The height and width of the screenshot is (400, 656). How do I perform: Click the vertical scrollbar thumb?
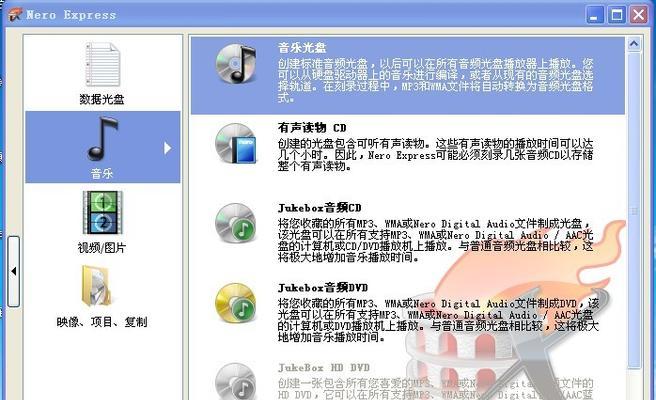tap(634, 209)
